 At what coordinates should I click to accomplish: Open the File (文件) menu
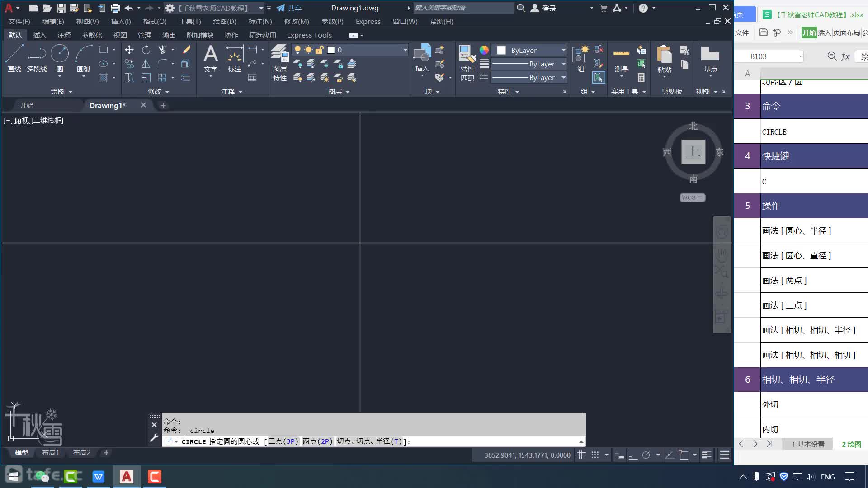19,21
